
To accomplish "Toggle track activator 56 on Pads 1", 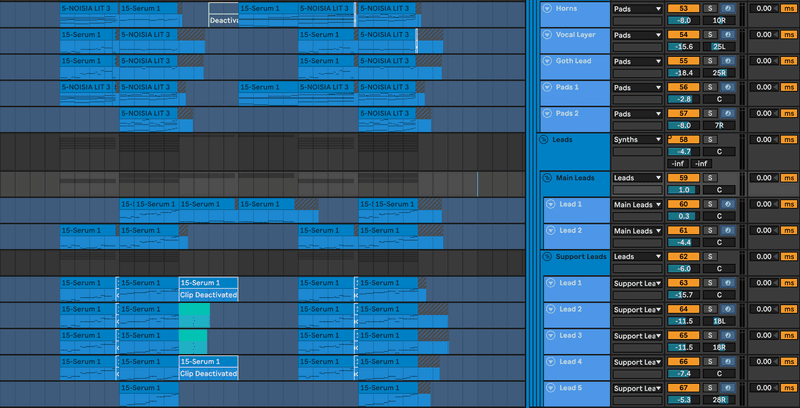I will click(683, 87).
